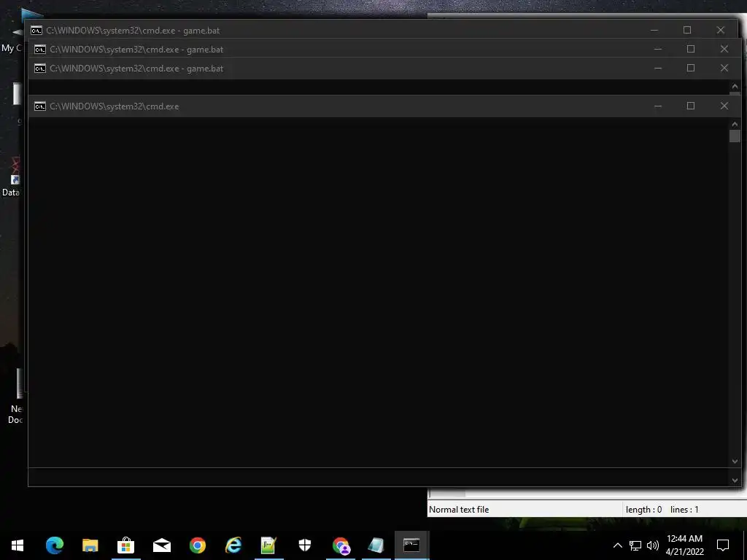Click the cmd icon of the front-most game.bat window
Image resolution: width=747 pixels, height=560 pixels.
point(40,69)
